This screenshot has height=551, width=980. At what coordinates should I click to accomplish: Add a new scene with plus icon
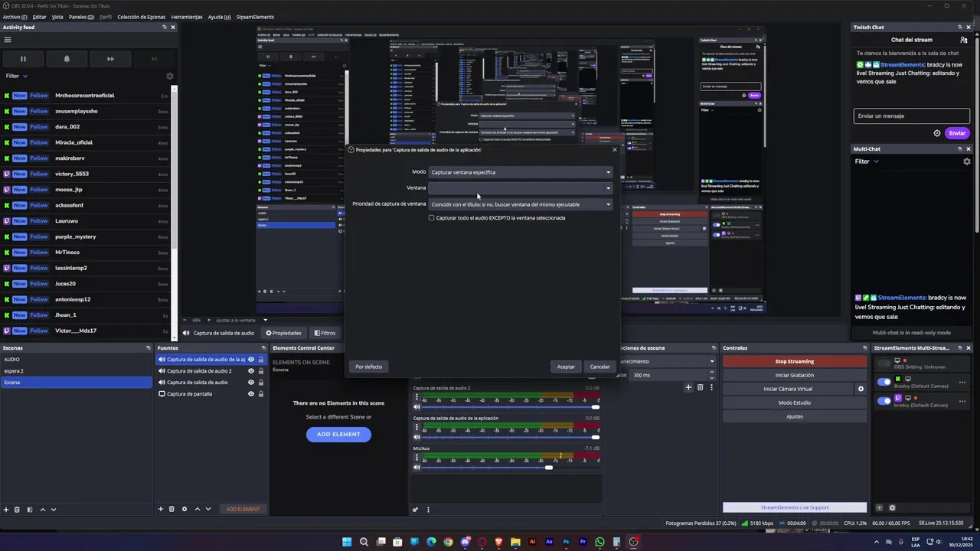tap(6, 510)
